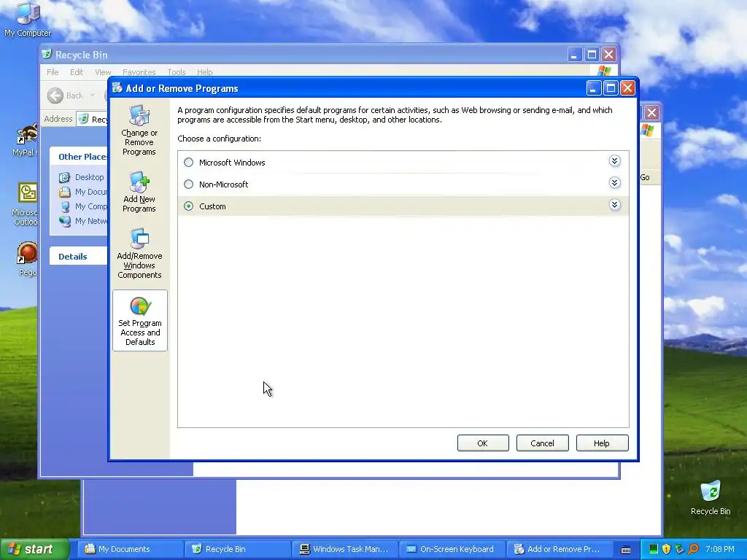The width and height of the screenshot is (747, 560).
Task: Select the Microsoft Outlook desktop icon
Action: 25,204
